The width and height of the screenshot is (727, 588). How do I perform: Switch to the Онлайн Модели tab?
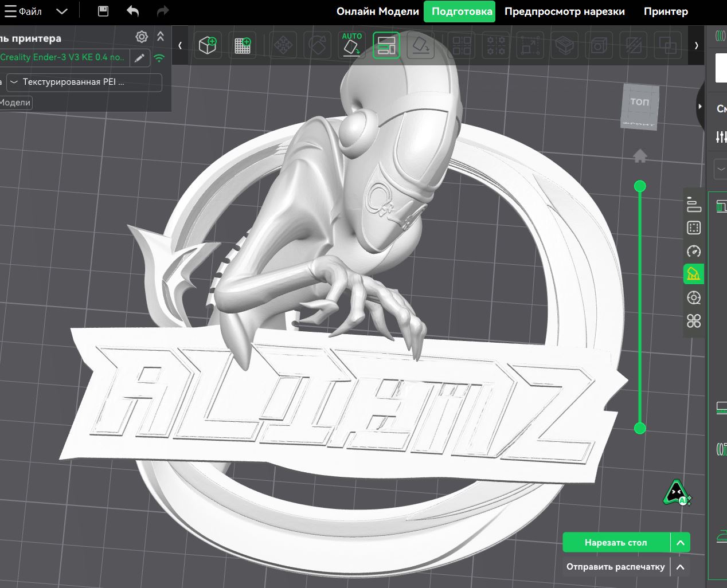point(378,11)
